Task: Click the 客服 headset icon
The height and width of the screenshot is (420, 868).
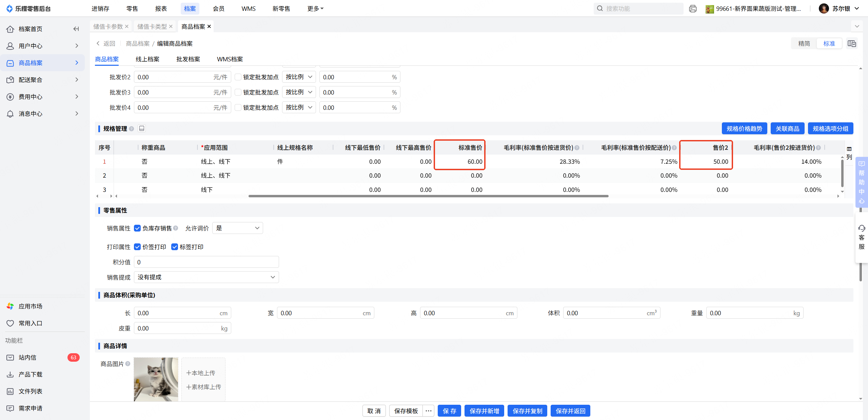Action: (862, 228)
